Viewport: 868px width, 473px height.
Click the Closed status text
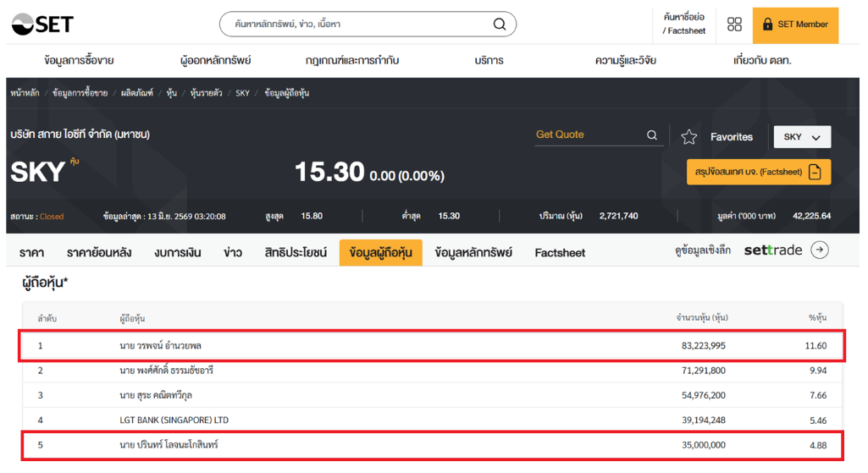pyautogui.click(x=52, y=217)
